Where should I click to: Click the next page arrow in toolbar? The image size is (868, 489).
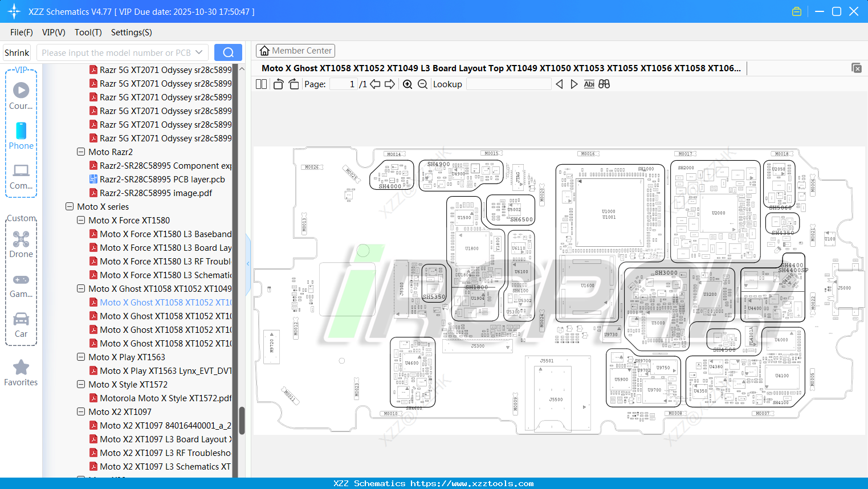[x=390, y=84]
